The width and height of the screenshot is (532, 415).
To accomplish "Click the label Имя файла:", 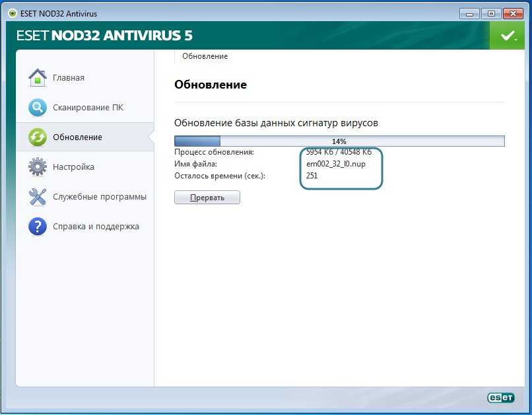I will (x=195, y=164).
